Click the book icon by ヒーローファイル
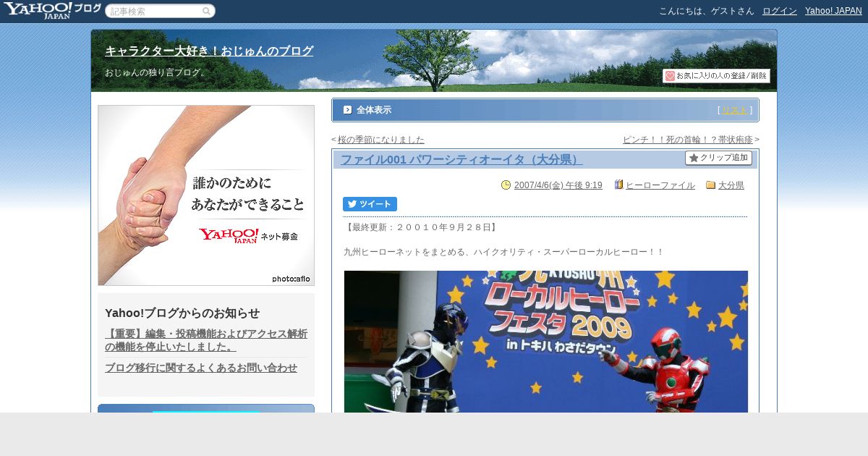 click(618, 185)
